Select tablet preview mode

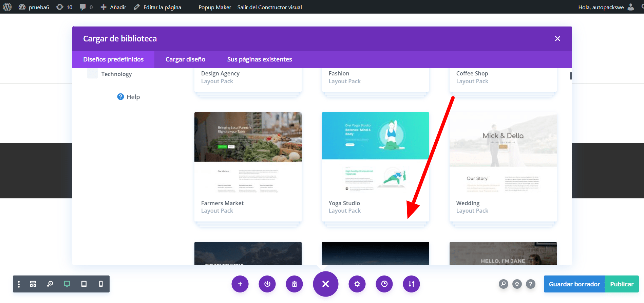(84, 284)
